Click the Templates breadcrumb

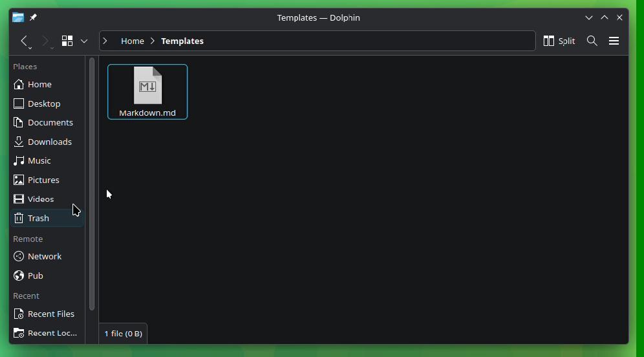pos(182,41)
